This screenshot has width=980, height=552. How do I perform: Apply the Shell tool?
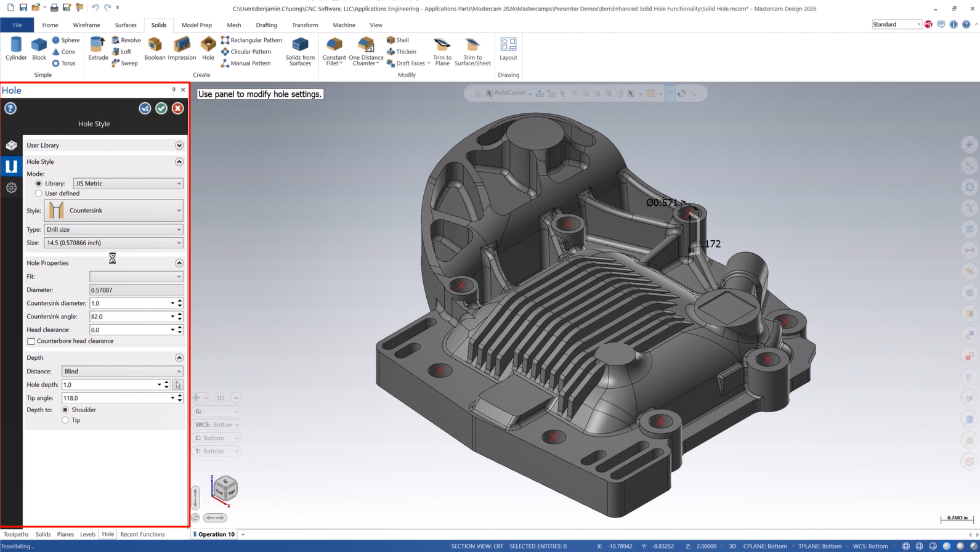398,40
